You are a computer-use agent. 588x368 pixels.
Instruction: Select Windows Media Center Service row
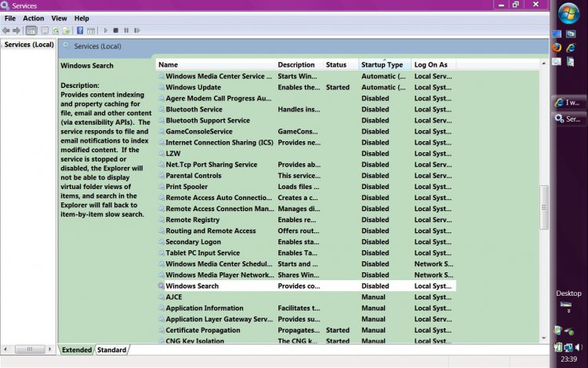306,76
